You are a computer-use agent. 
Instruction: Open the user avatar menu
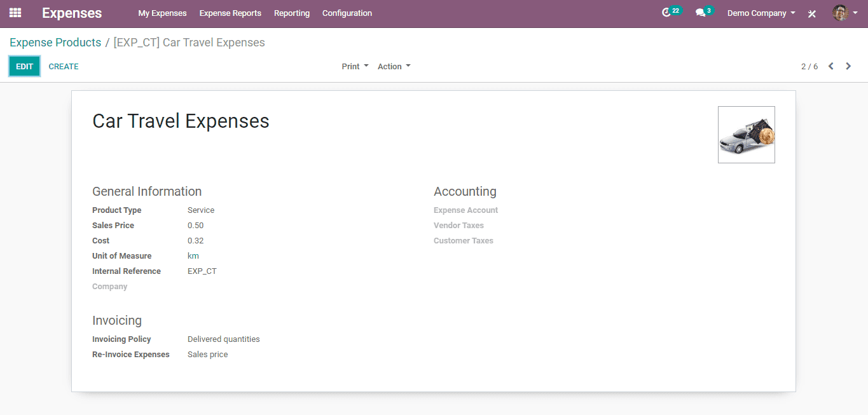click(845, 13)
